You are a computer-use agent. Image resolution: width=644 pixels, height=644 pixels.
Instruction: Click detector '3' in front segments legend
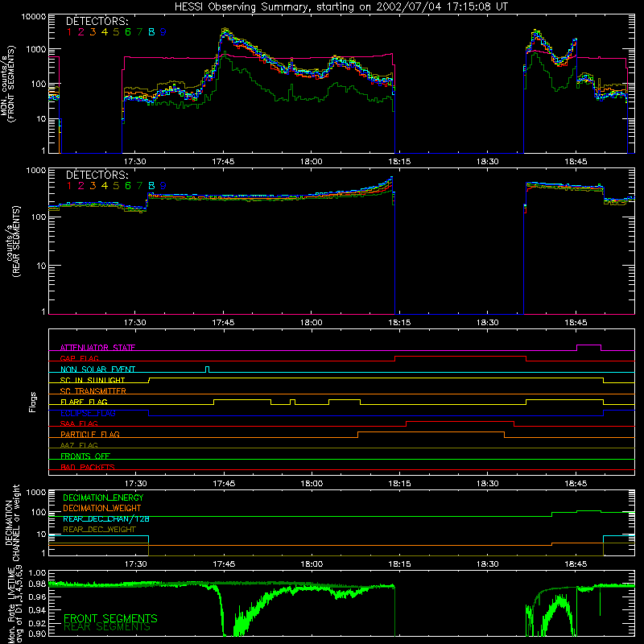93,31
